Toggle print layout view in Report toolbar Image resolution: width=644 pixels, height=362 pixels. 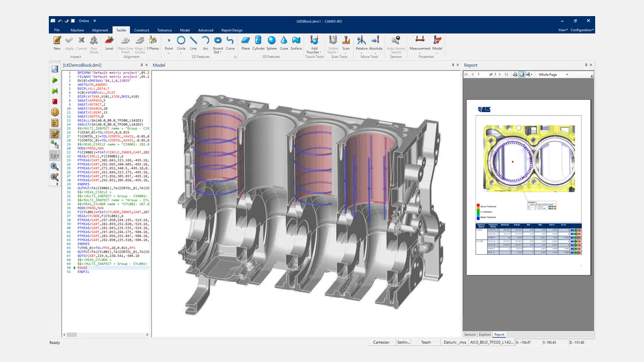tap(522, 75)
